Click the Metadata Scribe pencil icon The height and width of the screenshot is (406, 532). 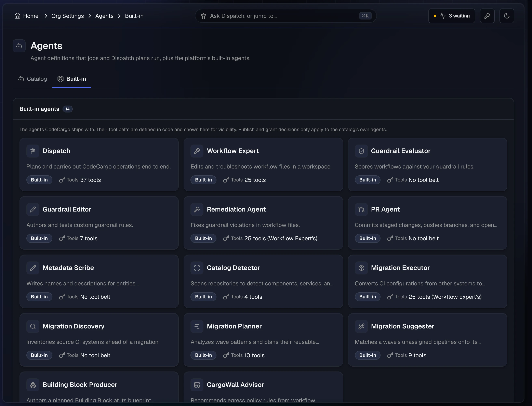point(33,268)
